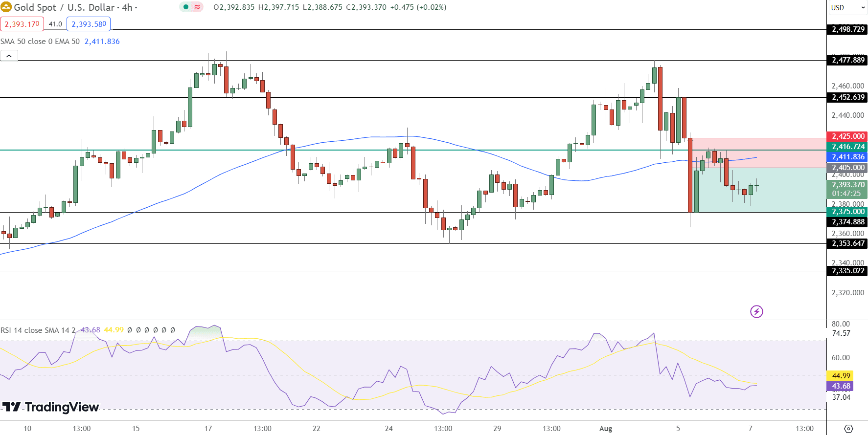Open chart settings gear icon at bottom right
This screenshot has height=435, width=868.
point(848,429)
